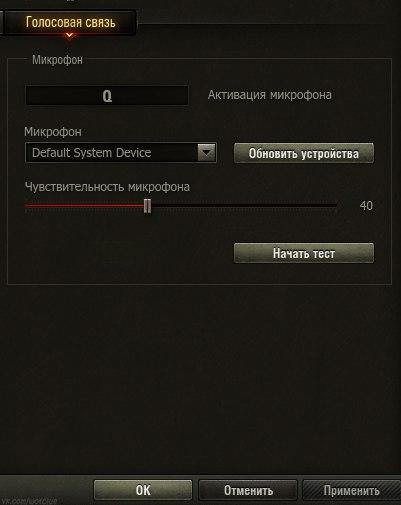Open the Голосовая связь tab
Viewport: 401px width, 505px height.
(x=70, y=22)
